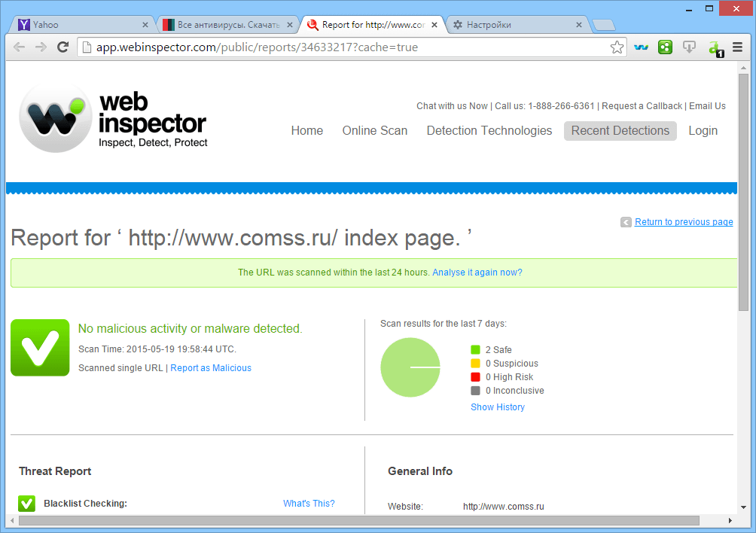Image resolution: width=756 pixels, height=533 pixels.
Task: Click the scroll down arrow
Action: click(743, 507)
